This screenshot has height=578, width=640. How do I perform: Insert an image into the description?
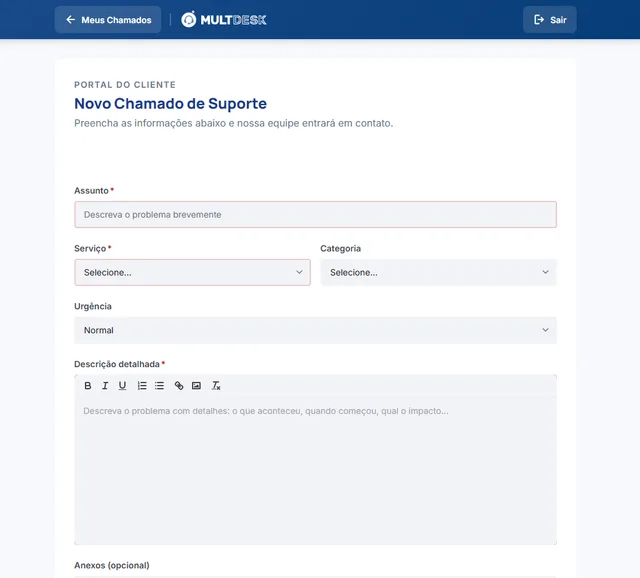click(196, 386)
